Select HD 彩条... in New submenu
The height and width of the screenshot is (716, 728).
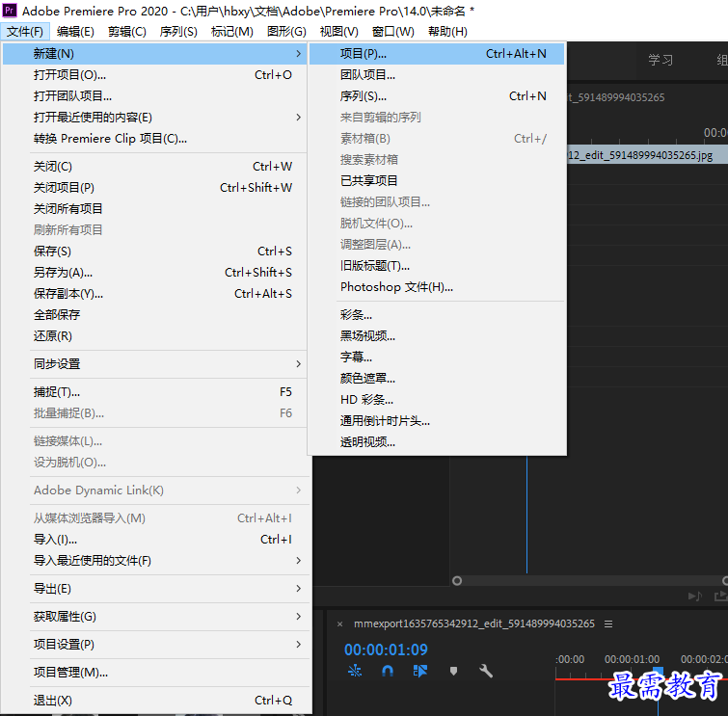[437, 400]
